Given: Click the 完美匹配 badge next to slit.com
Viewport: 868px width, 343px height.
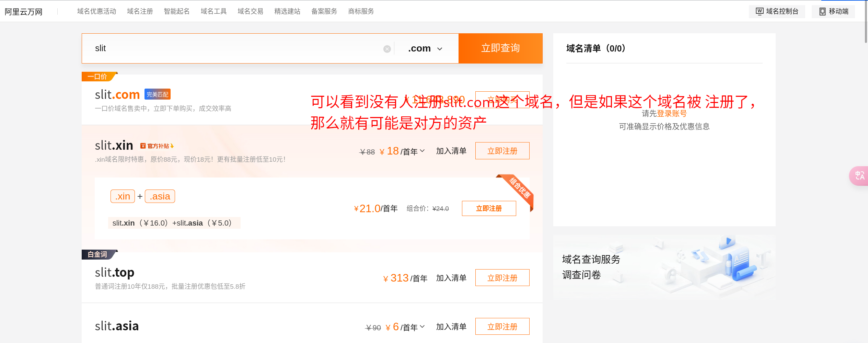Looking at the screenshot, I should click(x=158, y=94).
